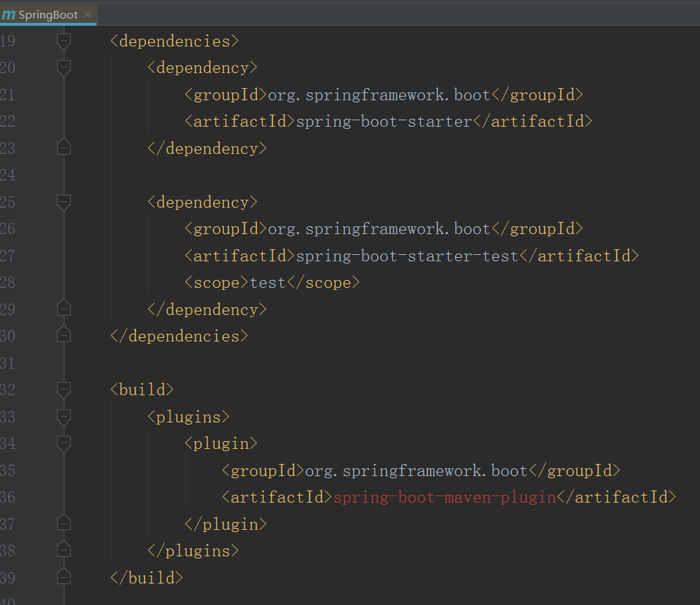
Task: Click the closing dependencies tag on line 30
Action: coord(179,337)
